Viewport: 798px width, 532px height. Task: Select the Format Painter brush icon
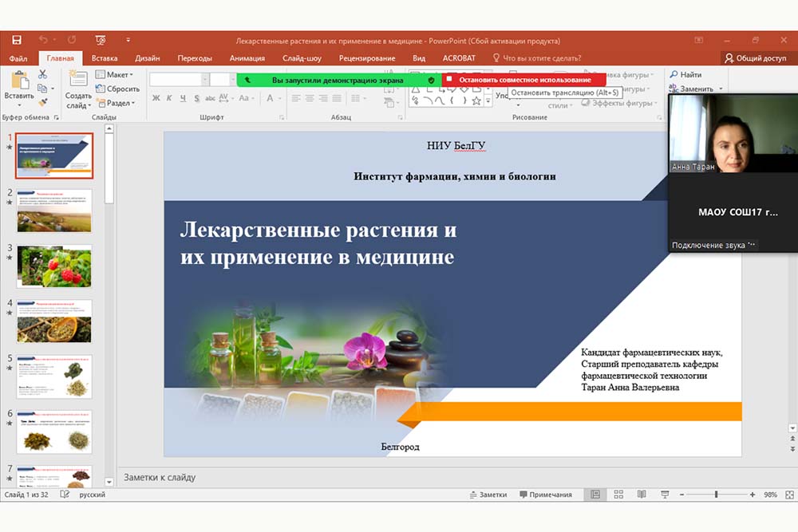(x=42, y=101)
